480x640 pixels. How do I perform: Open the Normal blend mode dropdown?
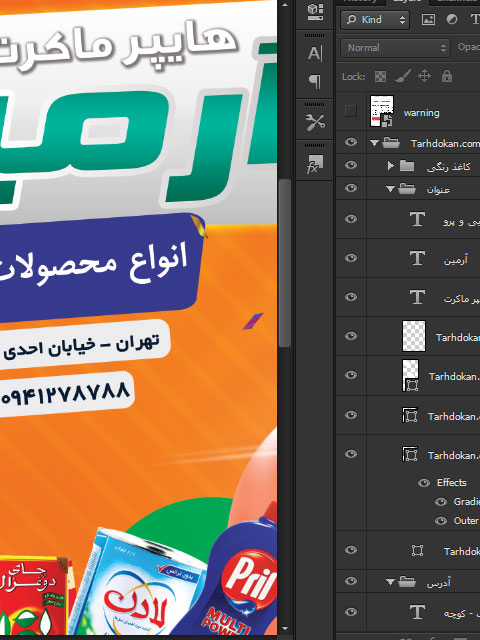395,48
